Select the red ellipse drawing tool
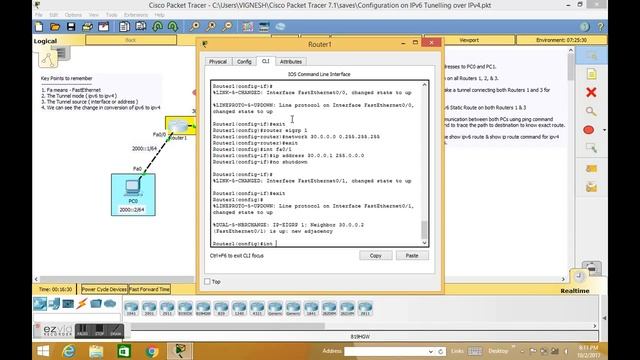 589,130
